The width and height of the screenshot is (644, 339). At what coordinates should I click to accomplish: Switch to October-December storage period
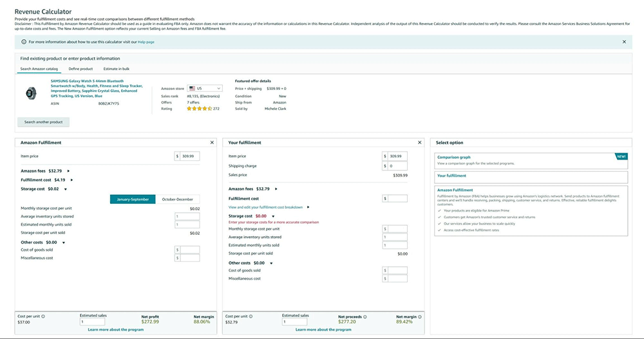(x=177, y=199)
